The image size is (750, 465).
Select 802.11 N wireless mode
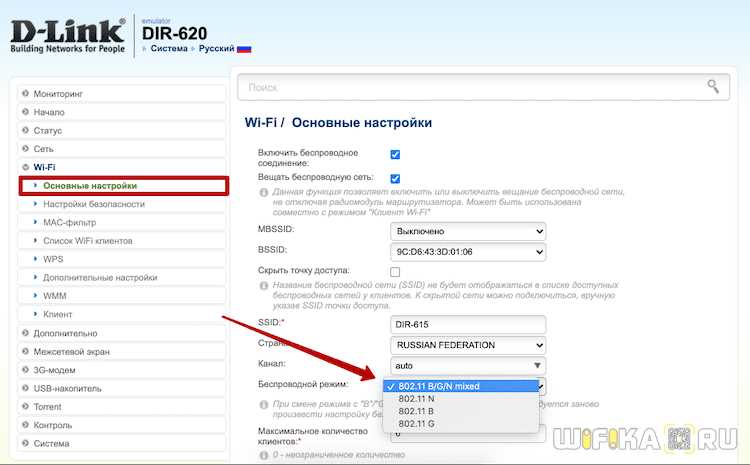(461, 399)
